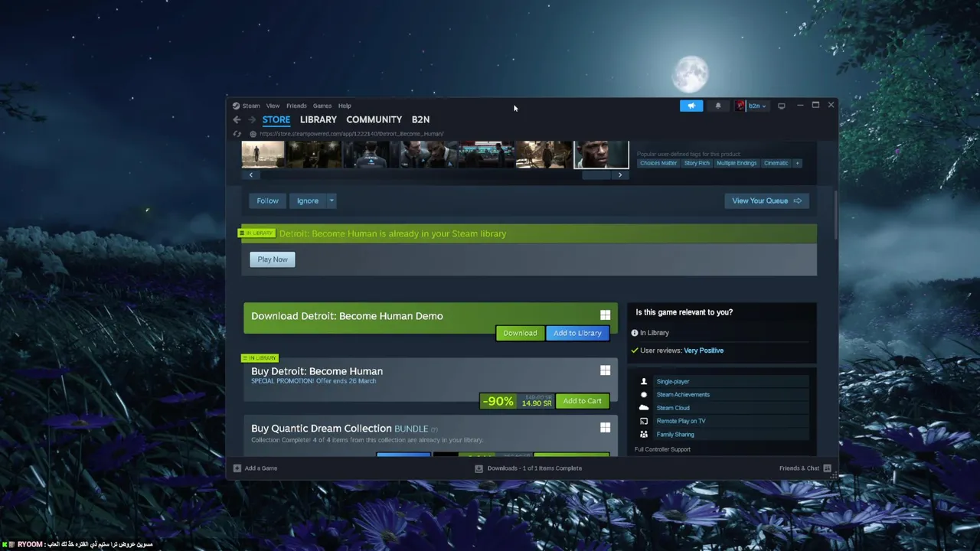This screenshot has height=551, width=980.
Task: Click the Downloads tray icon
Action: [x=479, y=468]
